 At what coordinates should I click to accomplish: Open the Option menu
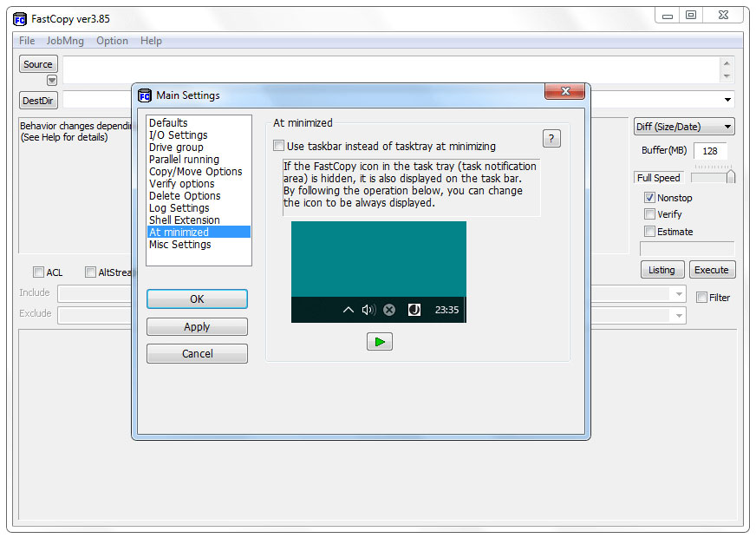pos(113,41)
